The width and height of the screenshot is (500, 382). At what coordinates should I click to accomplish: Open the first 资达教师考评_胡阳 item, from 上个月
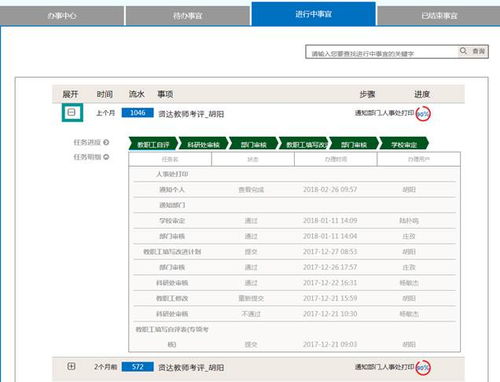[x=191, y=114]
